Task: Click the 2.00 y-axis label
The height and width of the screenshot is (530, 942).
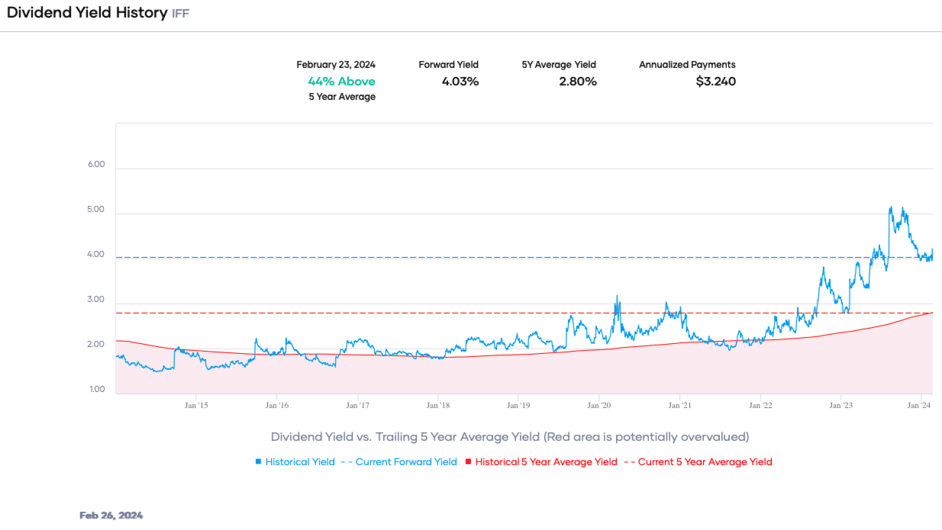Action: 96,344
